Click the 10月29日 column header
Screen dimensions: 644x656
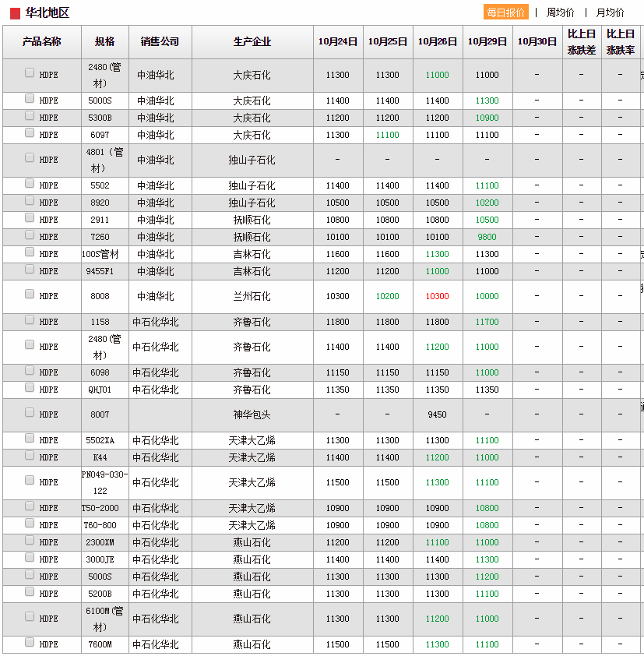click(x=487, y=41)
